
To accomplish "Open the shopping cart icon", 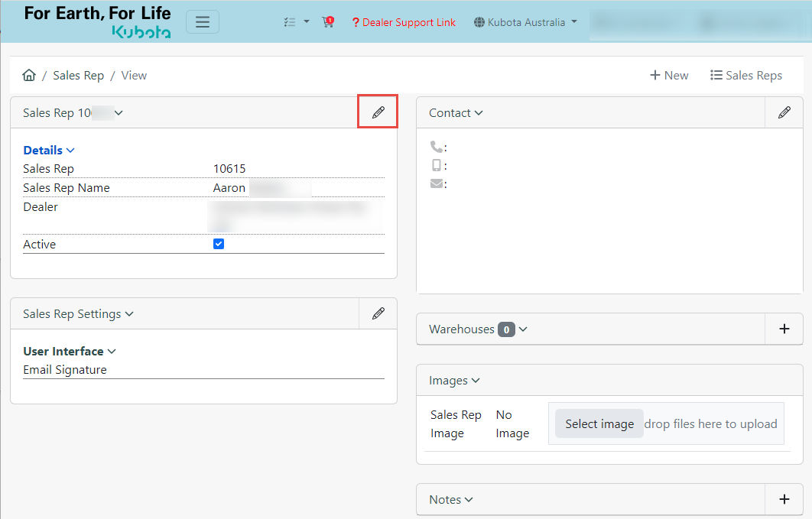I will (x=328, y=22).
